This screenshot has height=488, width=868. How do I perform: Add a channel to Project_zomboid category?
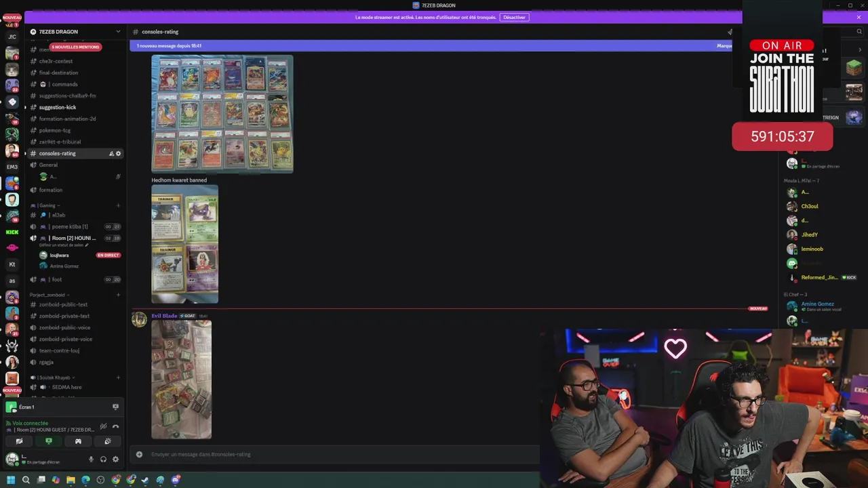coord(118,295)
